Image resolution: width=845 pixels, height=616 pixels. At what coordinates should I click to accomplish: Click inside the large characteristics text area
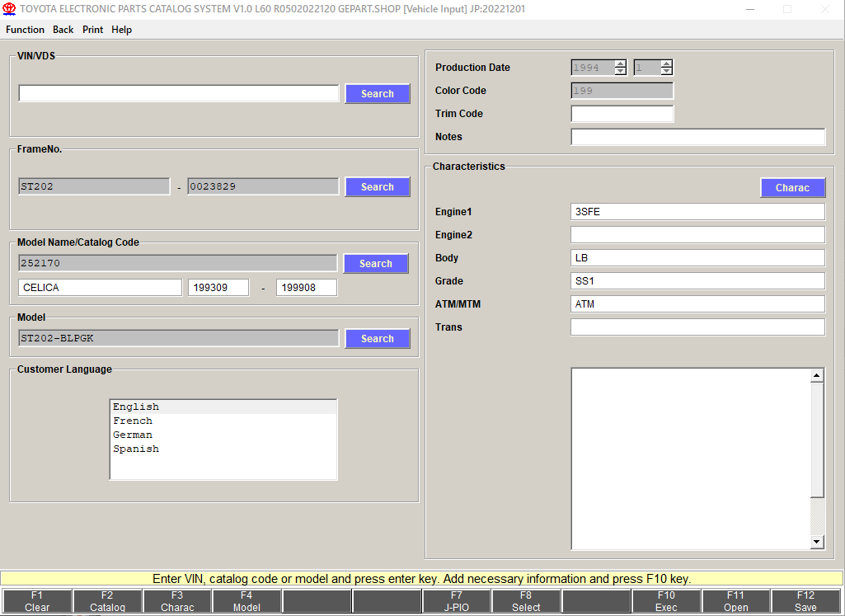(x=691, y=458)
